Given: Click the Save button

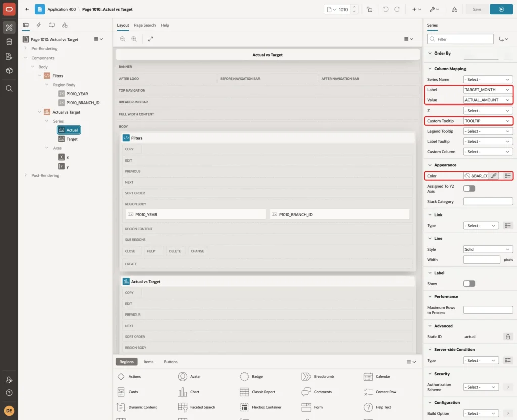Looking at the screenshot, I should pos(477,9).
